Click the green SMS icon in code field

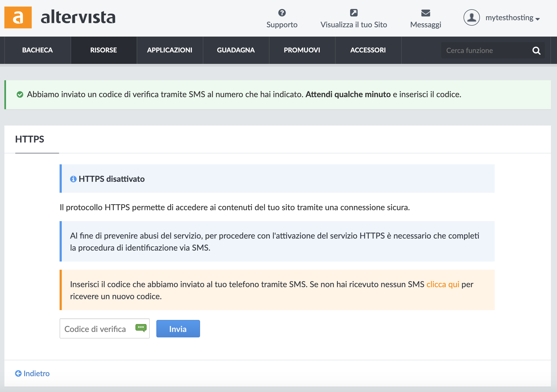coord(141,328)
